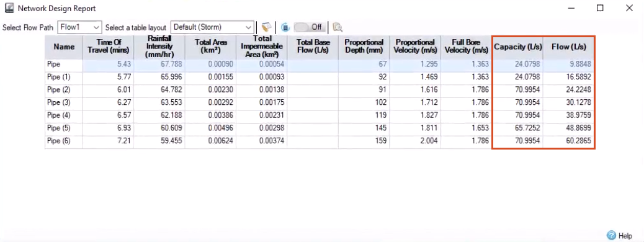
Task: Click the table layout editor icon
Action: (x=267, y=27)
